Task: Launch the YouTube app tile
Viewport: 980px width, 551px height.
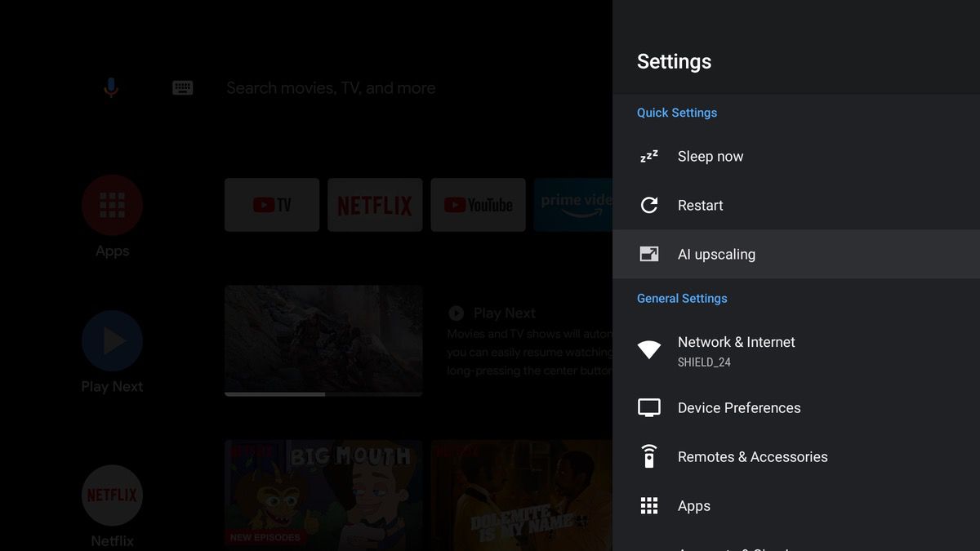Action: (x=478, y=205)
